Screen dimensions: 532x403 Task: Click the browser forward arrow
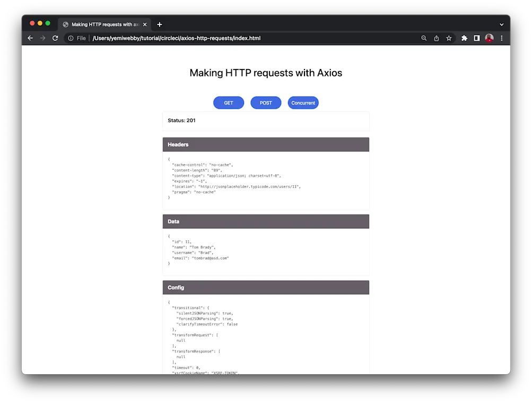43,38
